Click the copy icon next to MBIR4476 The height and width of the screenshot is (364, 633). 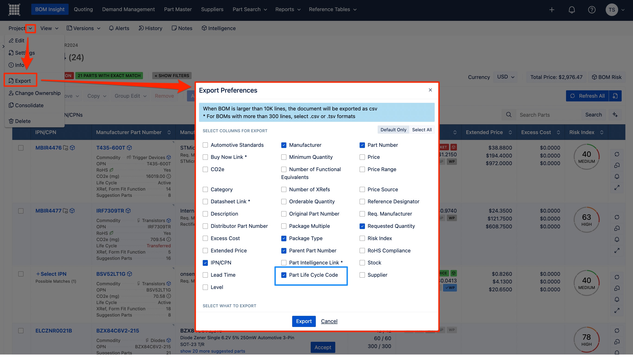click(x=66, y=148)
